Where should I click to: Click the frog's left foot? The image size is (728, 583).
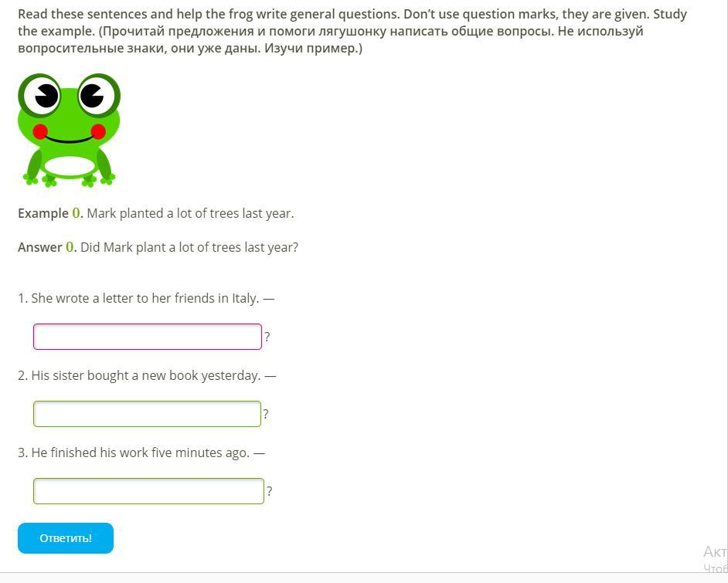click(x=40, y=180)
